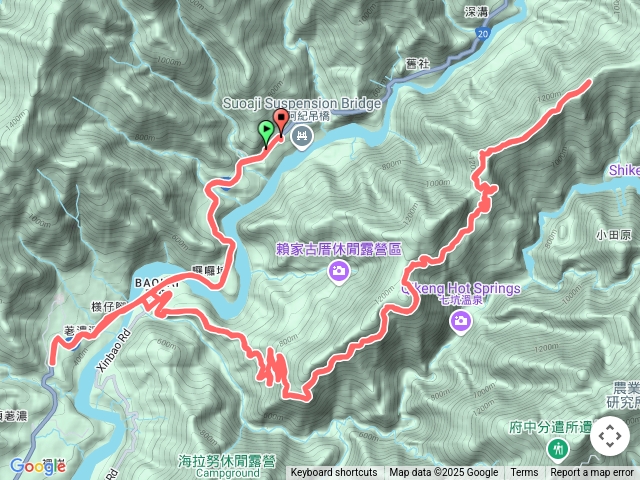The image size is (640, 480).
Task: Click the green start marker pin
Action: pos(266,133)
